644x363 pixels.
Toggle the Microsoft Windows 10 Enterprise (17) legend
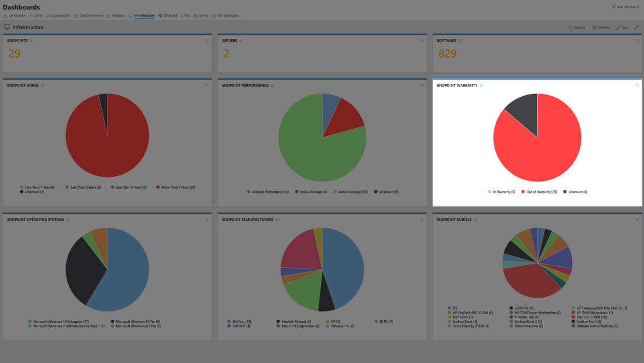click(58, 321)
